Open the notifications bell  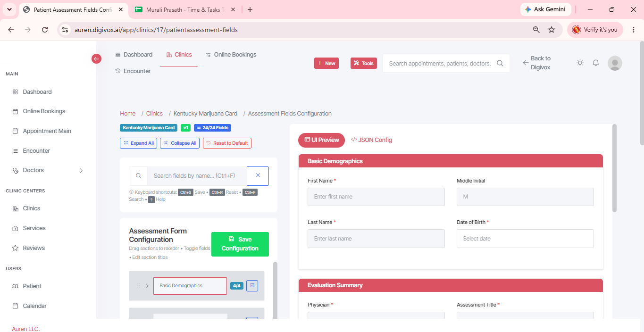point(596,63)
